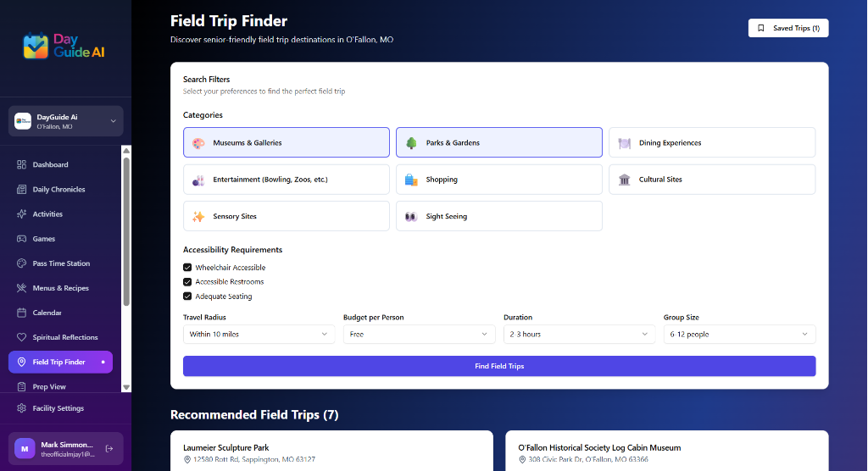Click the Laumeier Sculpture Park location pin
This screenshot has height=471, width=868.
tap(187, 459)
